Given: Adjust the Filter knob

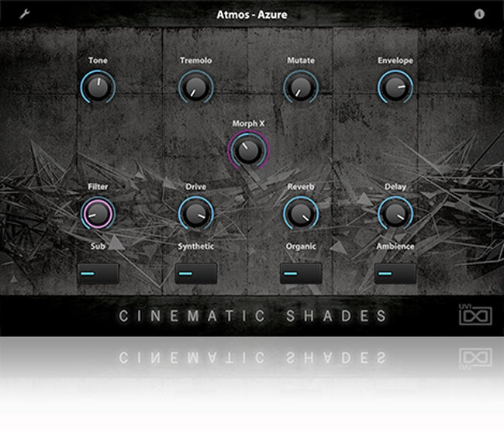Looking at the screenshot, I should (98, 213).
